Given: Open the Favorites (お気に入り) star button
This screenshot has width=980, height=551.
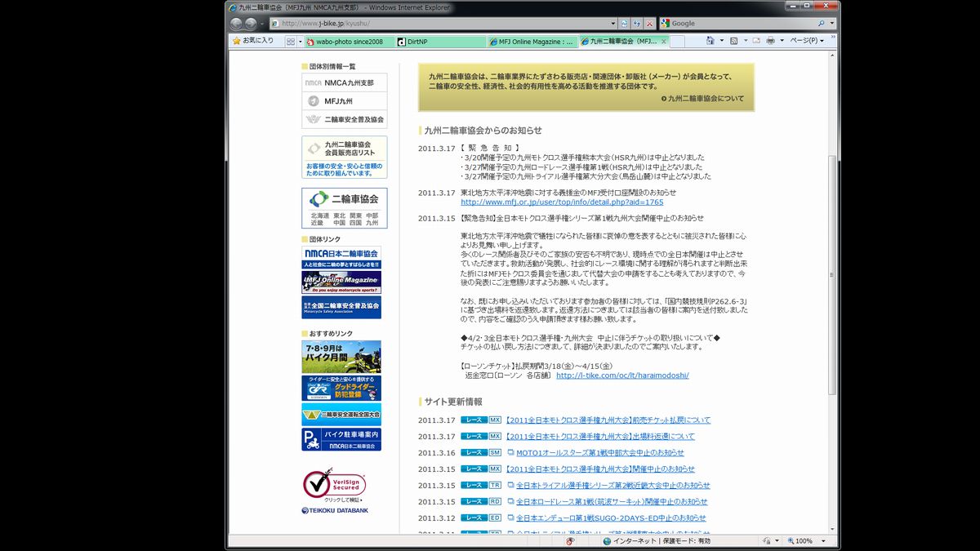Looking at the screenshot, I should click(x=253, y=40).
